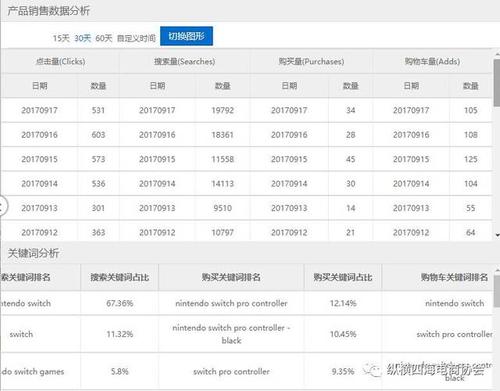Click the sales table vertical scrollbar thumb
The width and height of the screenshot is (500, 391).
coord(497,83)
